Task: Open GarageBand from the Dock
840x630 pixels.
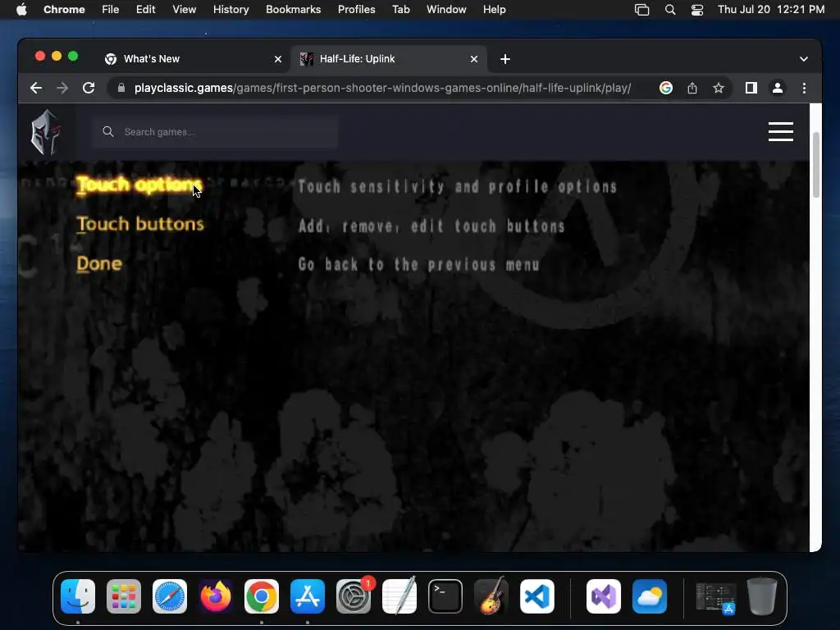Action: click(491, 596)
